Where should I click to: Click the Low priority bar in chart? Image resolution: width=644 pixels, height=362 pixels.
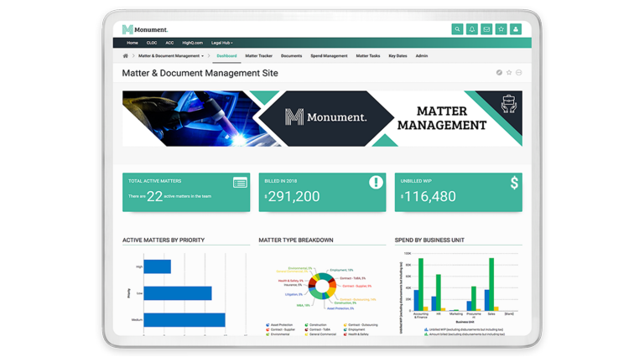point(178,293)
